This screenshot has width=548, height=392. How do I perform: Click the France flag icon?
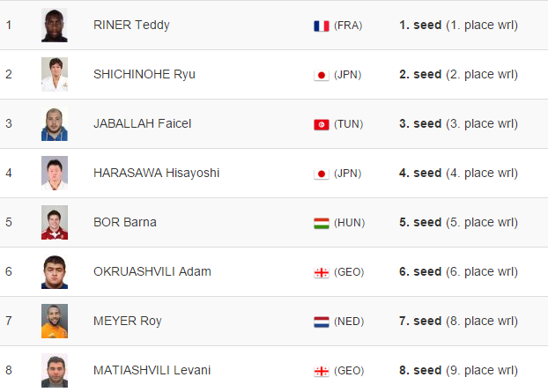(x=322, y=26)
